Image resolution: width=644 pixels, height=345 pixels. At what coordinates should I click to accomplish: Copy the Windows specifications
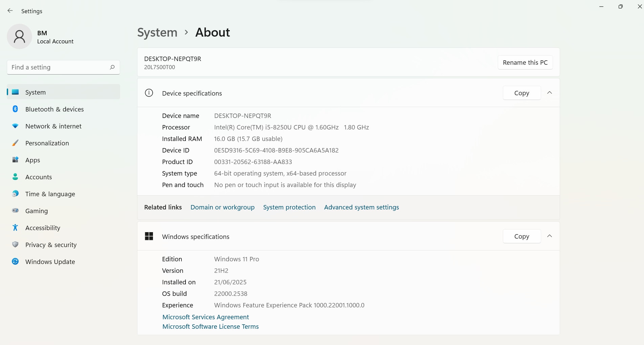click(x=522, y=237)
